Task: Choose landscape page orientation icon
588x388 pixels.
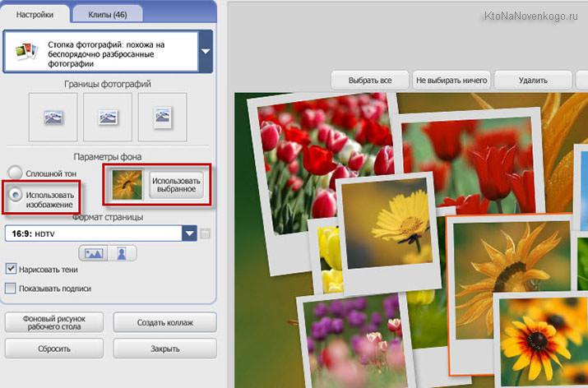Action: click(94, 253)
